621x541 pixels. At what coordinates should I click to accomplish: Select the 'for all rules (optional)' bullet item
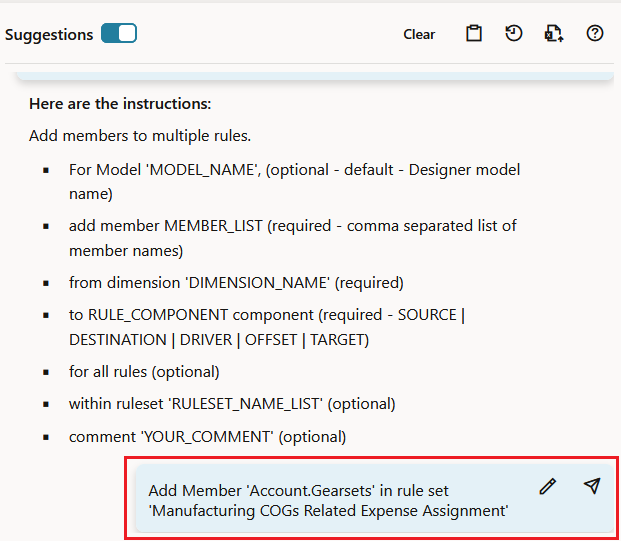(x=144, y=372)
